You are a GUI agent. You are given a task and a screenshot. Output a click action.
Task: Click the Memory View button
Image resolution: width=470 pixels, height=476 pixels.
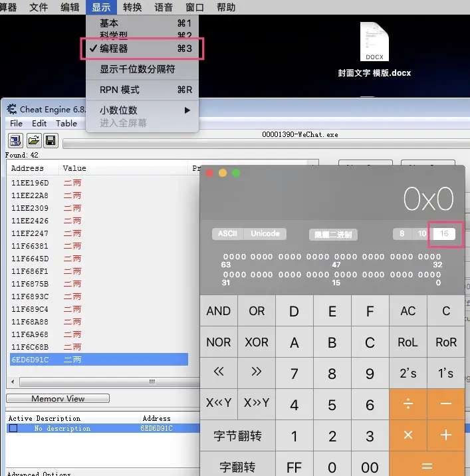(58, 398)
